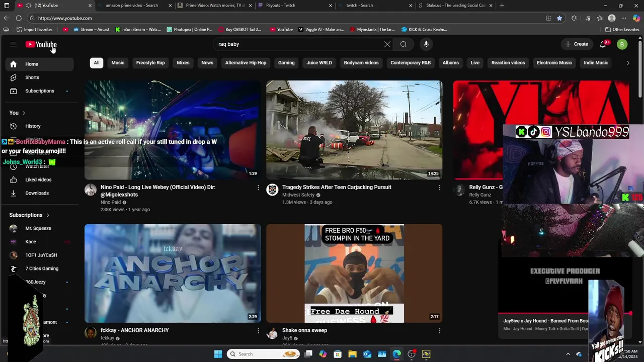This screenshot has height=362, width=644.
Task: Open options menu for Shake onna sweep
Action: tap(440, 331)
